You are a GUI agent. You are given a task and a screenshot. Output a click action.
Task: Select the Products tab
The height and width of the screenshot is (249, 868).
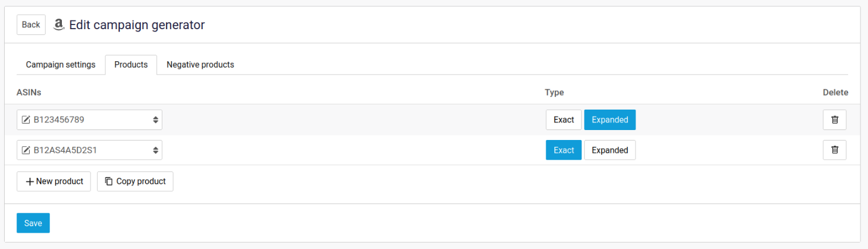click(x=131, y=65)
